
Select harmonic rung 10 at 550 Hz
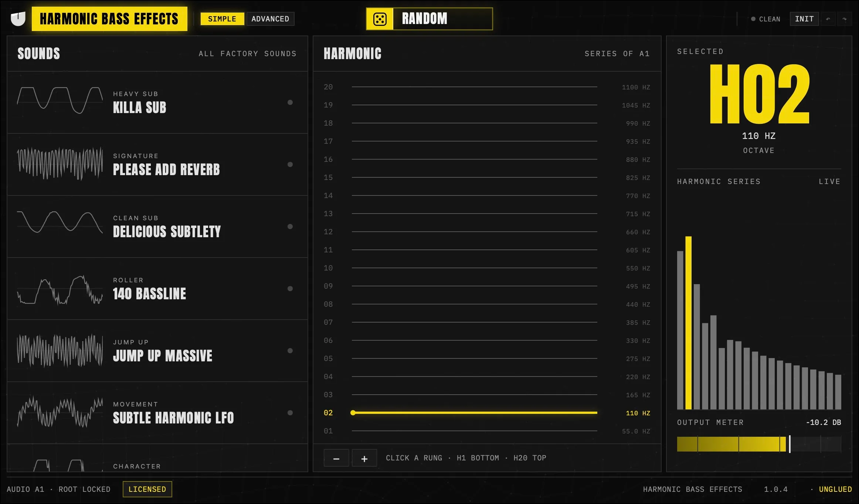tap(487, 268)
